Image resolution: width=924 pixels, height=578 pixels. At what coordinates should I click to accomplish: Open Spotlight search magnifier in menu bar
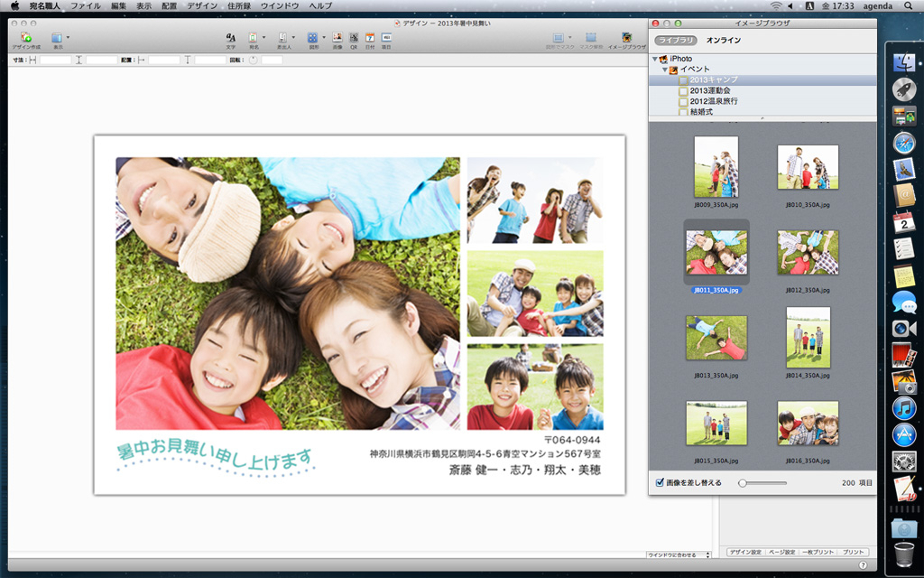click(908, 6)
